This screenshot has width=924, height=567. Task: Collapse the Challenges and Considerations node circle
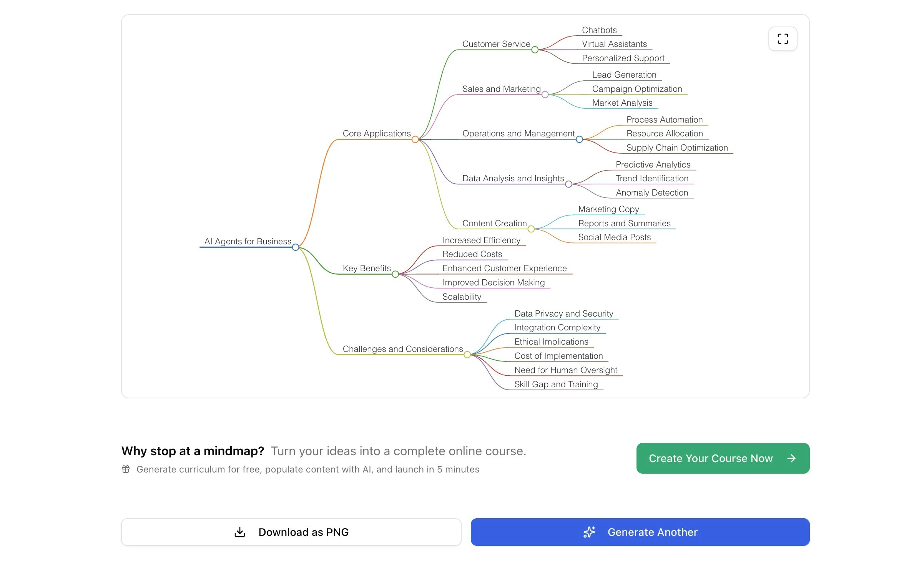pos(467,355)
